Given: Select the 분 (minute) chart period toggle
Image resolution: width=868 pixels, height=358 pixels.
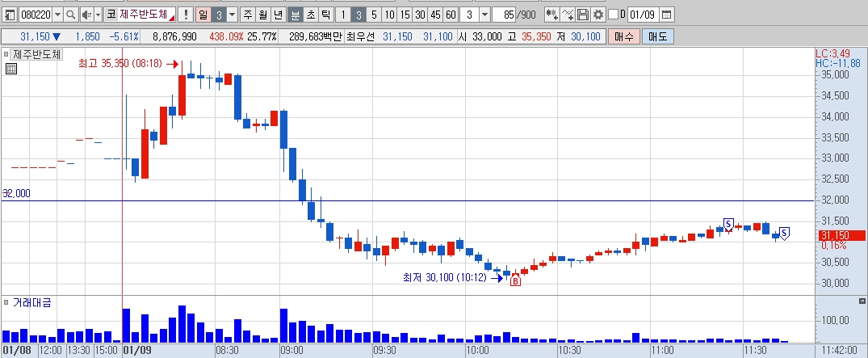Looking at the screenshot, I should pyautogui.click(x=296, y=15).
